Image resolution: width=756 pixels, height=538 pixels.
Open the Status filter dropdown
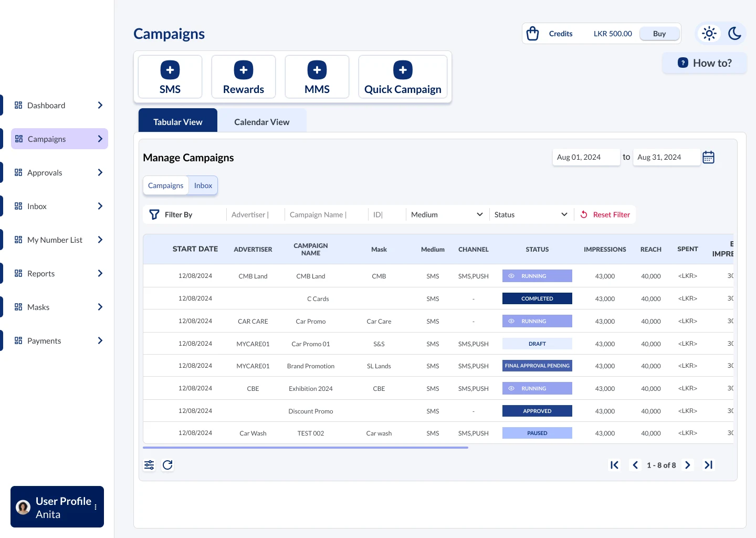531,214
